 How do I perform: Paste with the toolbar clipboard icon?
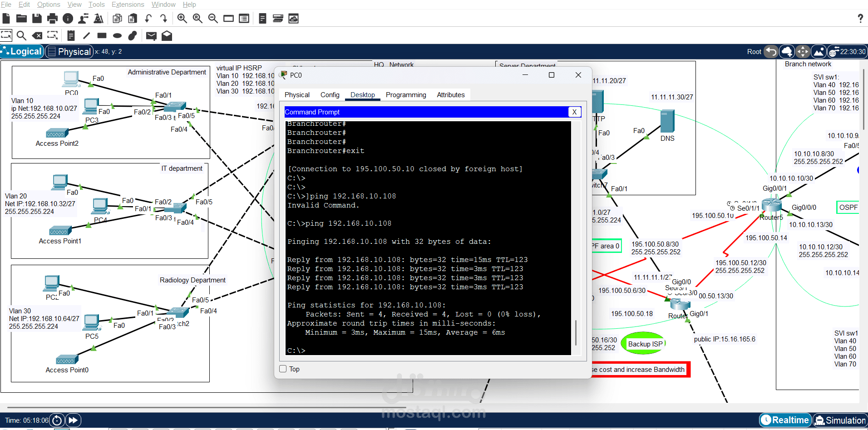point(133,19)
